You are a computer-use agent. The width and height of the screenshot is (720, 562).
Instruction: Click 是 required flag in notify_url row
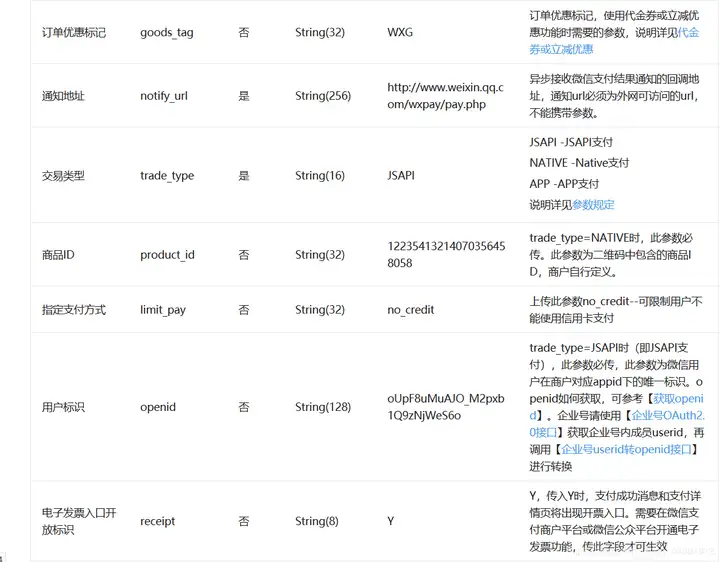(x=244, y=96)
